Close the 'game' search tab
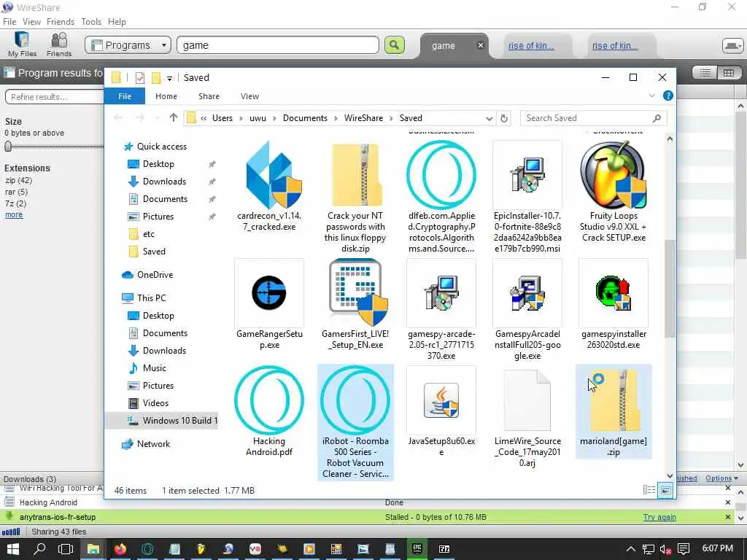 pos(481,45)
